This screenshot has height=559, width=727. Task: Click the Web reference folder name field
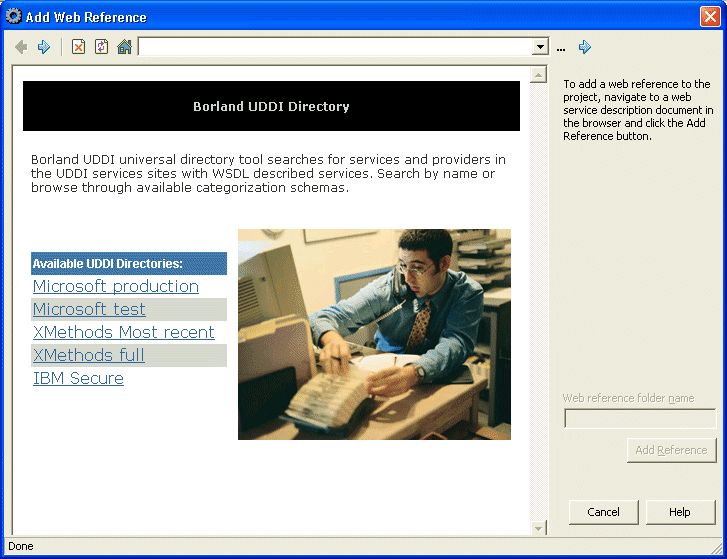click(x=640, y=419)
